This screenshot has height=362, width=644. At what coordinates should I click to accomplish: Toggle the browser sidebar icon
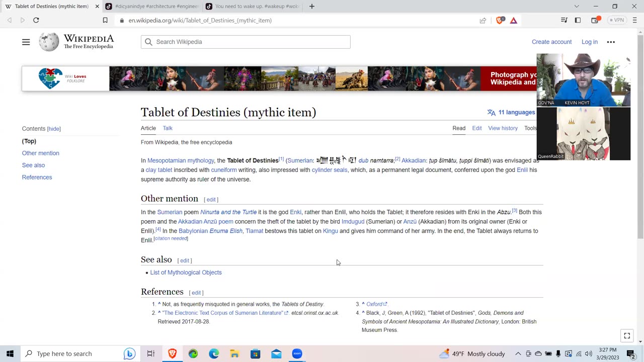(578, 20)
